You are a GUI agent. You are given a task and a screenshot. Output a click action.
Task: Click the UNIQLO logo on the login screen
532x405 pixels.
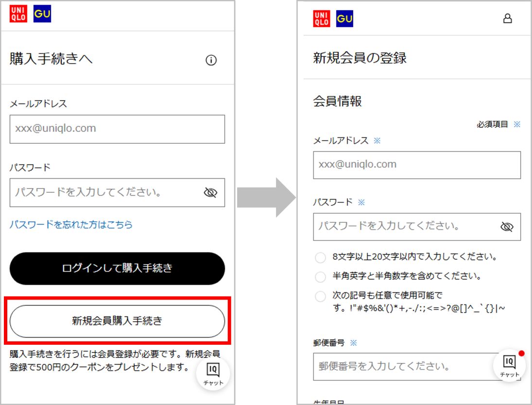(18, 14)
